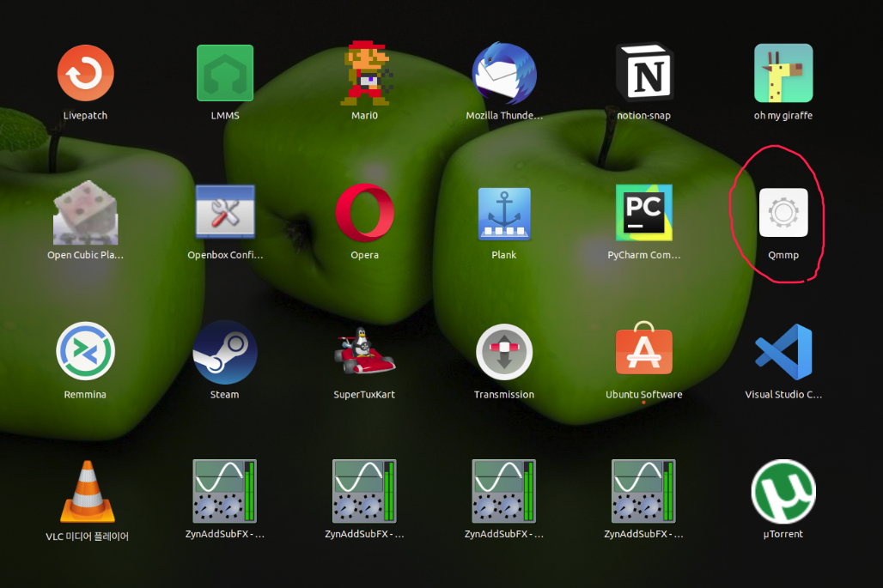
Task: Open the Plank dock app
Action: 504,214
